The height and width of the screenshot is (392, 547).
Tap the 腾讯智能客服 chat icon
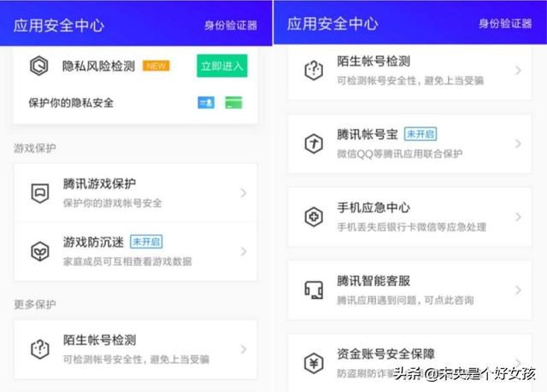314,290
